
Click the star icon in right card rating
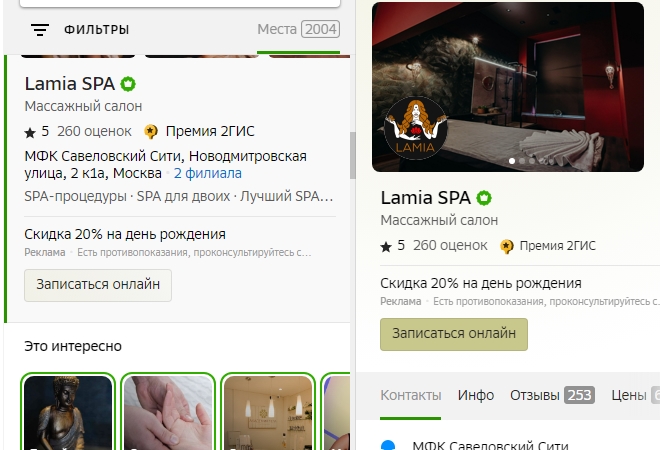tap(386, 247)
